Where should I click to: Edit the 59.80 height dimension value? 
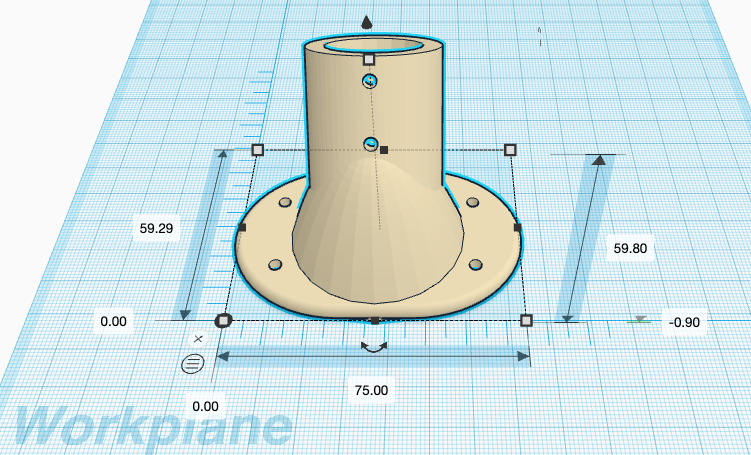(630, 249)
